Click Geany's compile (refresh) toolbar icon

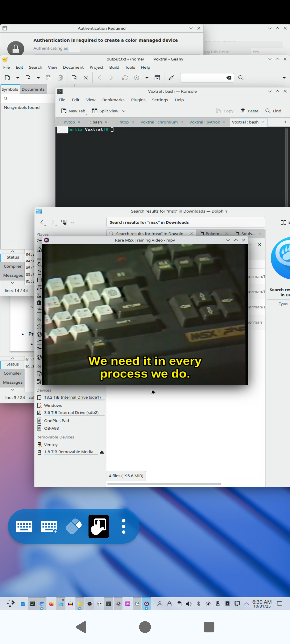click(x=125, y=78)
